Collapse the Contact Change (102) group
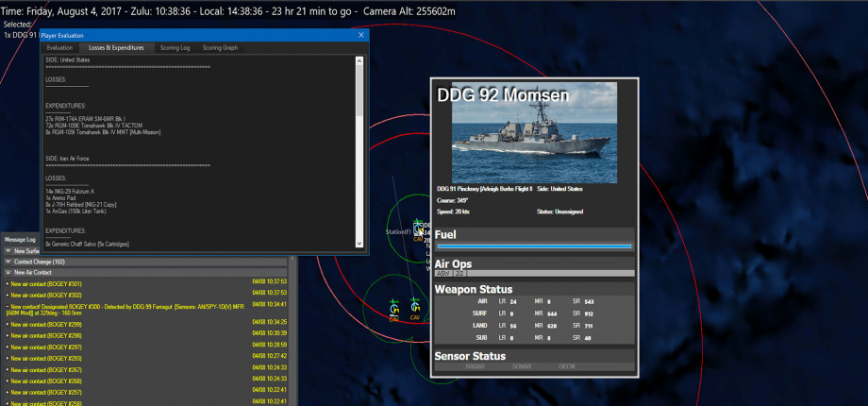The height and width of the screenshot is (406, 868). [8, 262]
